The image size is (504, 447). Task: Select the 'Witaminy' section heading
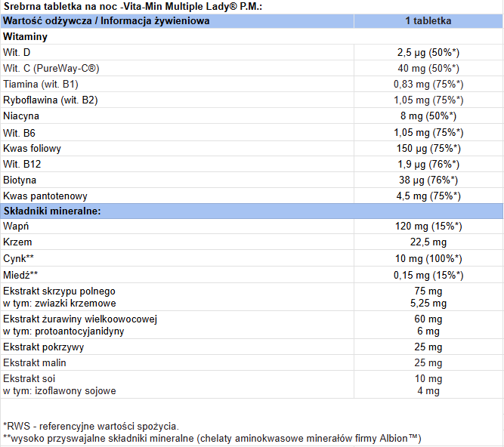click(25, 36)
